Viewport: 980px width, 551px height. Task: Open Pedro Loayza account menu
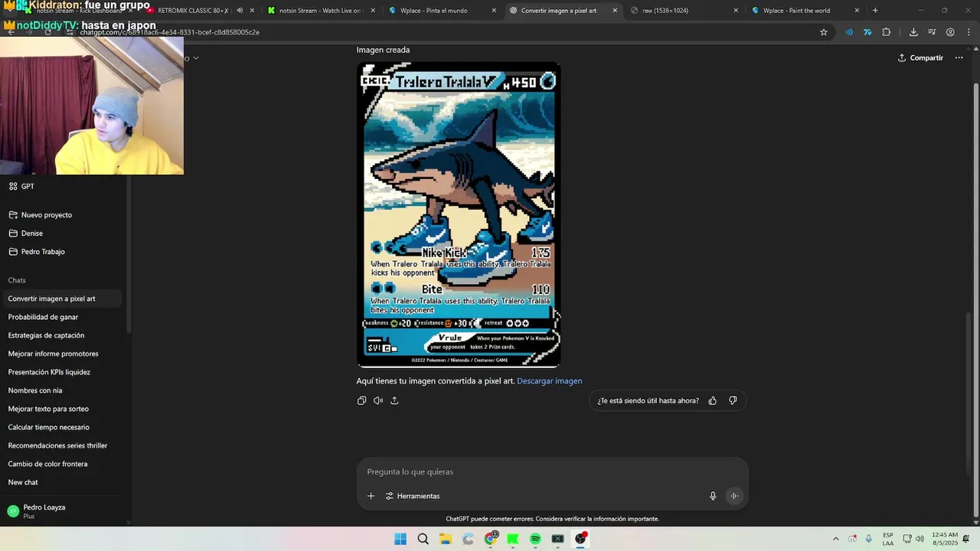(63, 511)
